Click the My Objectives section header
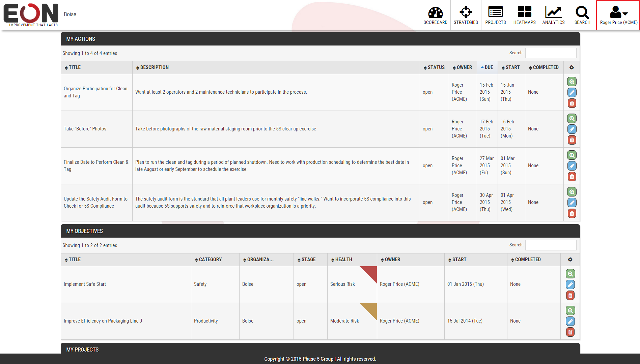The width and height of the screenshot is (640, 364). 320,231
